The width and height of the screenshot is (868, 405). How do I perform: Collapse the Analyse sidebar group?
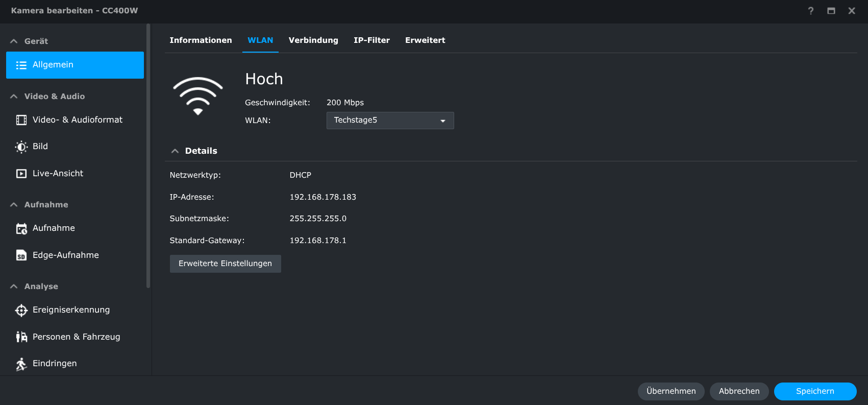click(x=14, y=287)
